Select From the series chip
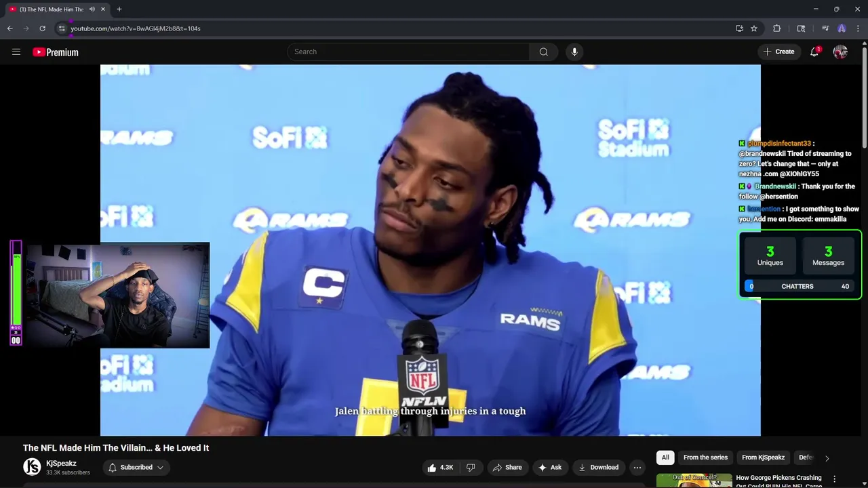Screen dimensions: 868x488 (x=705, y=457)
